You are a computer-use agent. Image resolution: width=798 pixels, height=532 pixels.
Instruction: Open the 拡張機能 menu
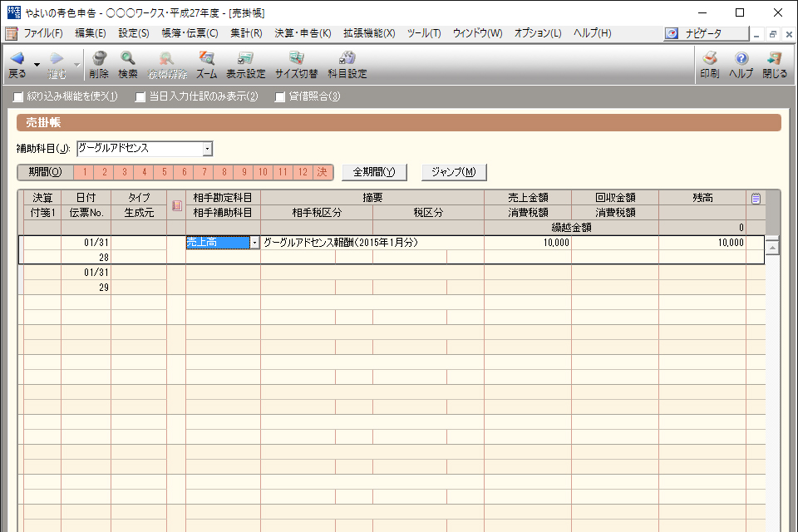coord(369,33)
